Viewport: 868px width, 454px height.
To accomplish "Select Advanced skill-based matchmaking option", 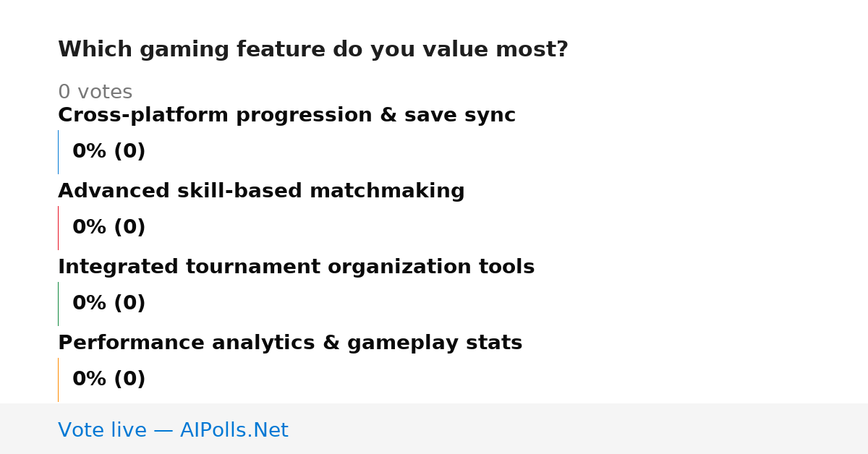I will coord(261,192).
